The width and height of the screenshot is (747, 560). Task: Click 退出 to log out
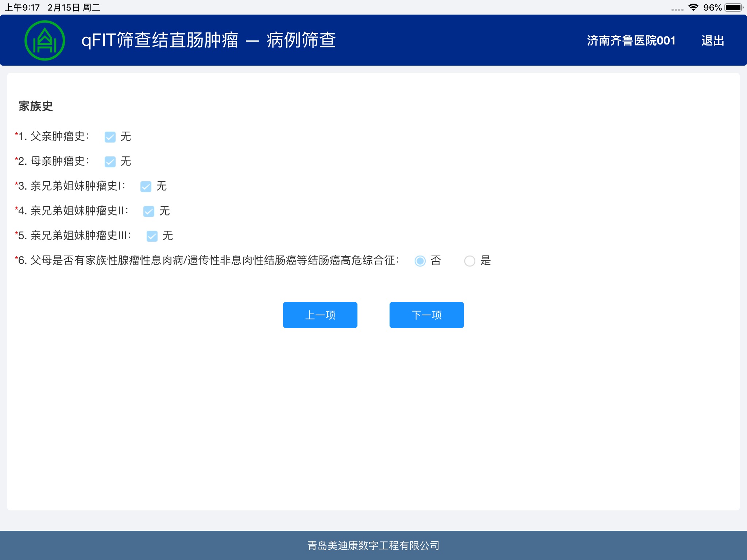pos(713,40)
